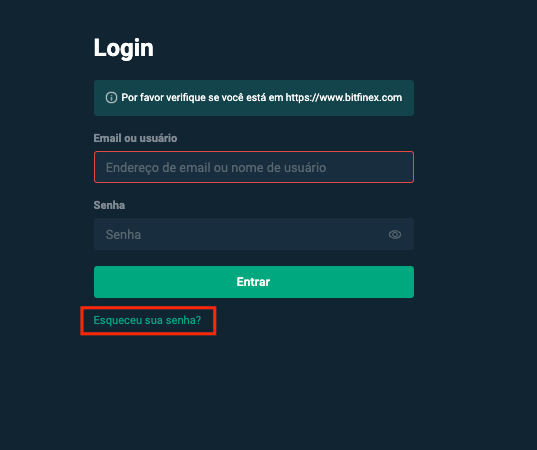Submit login with the Entrar button

254,282
